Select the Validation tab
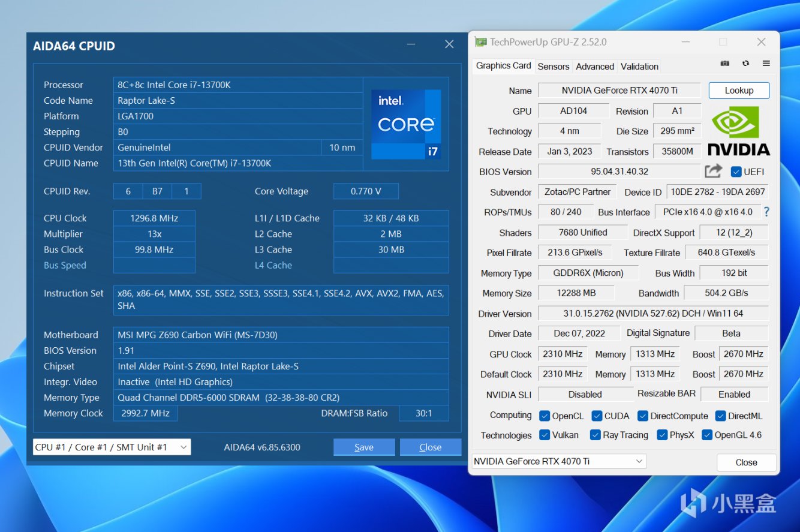The image size is (800, 532). (639, 67)
